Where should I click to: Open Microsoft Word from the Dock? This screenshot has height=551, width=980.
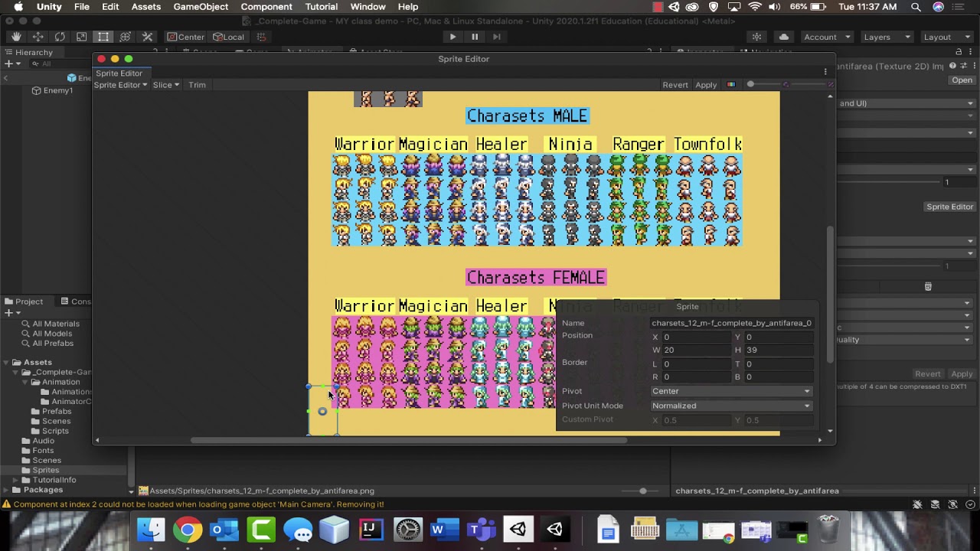point(445,530)
